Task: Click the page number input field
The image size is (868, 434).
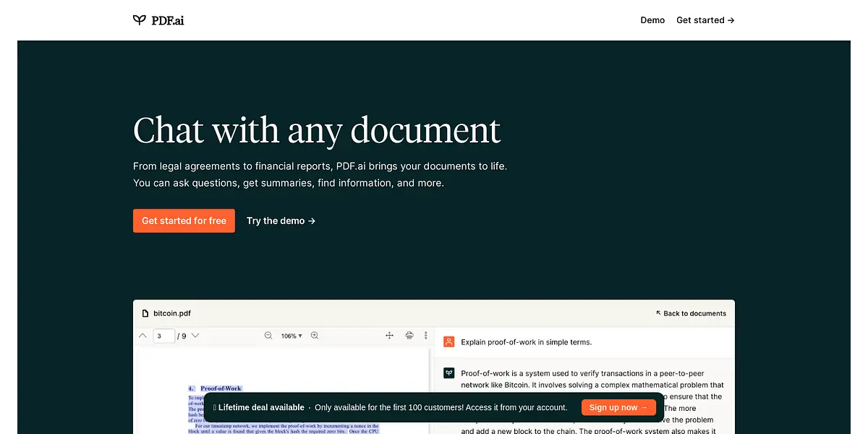Action: (x=164, y=336)
